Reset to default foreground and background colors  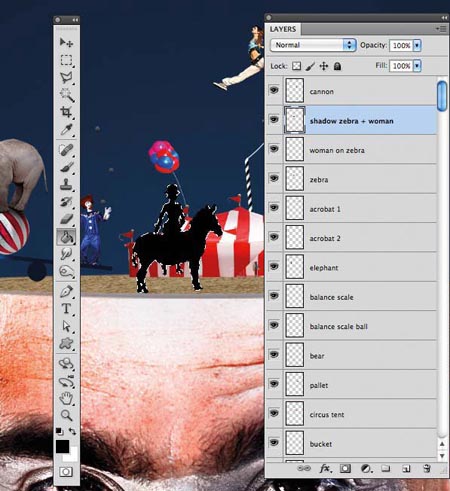pos(60,431)
